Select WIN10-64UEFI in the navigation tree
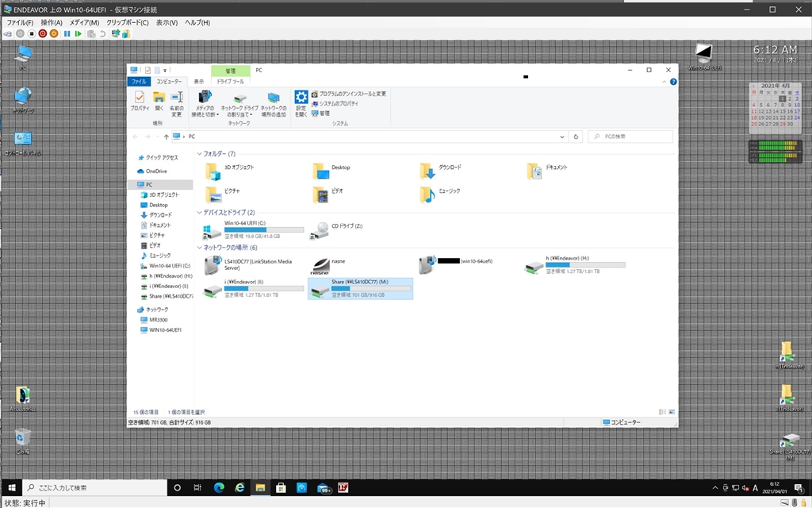The height and width of the screenshot is (508, 812). point(162,330)
